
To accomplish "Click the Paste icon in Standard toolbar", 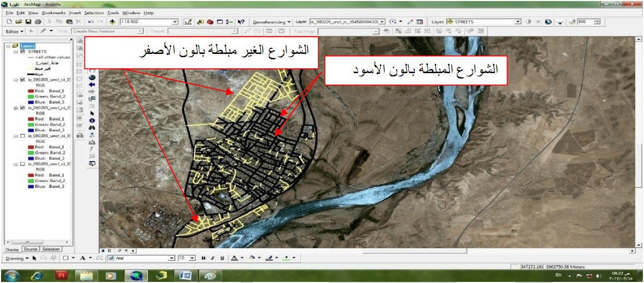I will click(69, 22).
